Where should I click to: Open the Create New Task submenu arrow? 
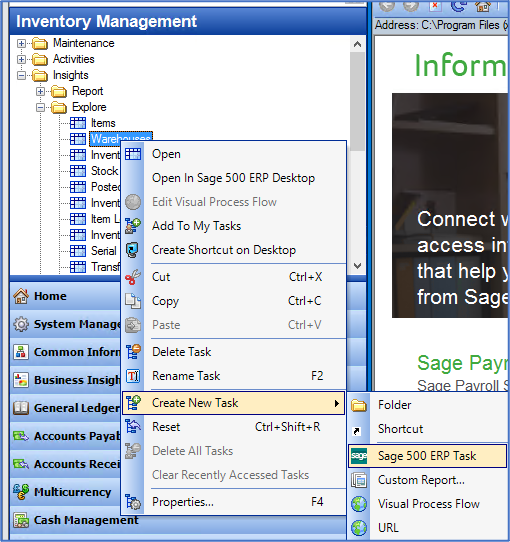click(x=336, y=403)
